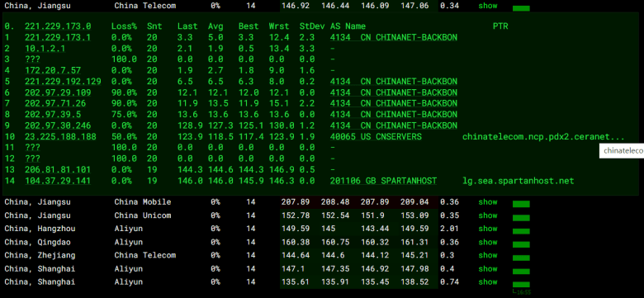This screenshot has height=298, width=644.
Task: Open hop 13 IP 206.81.81.101
Action: tap(58, 170)
